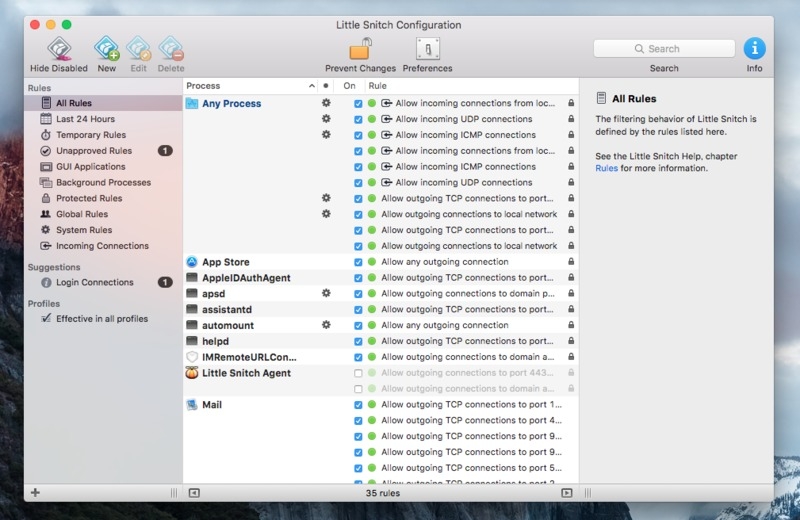Select the Mail process row
Image resolution: width=800 pixels, height=520 pixels.
381,405
